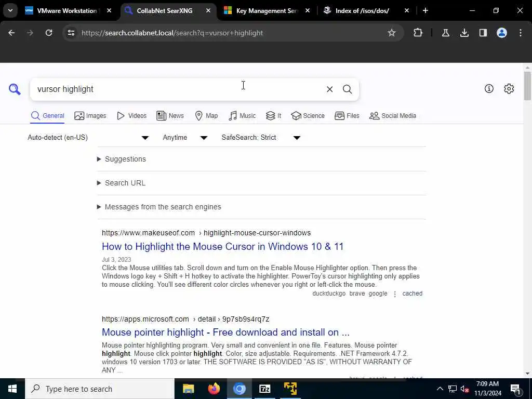532x399 pixels.
Task: Close the VMware Workstation tab
Action: tap(109, 10)
